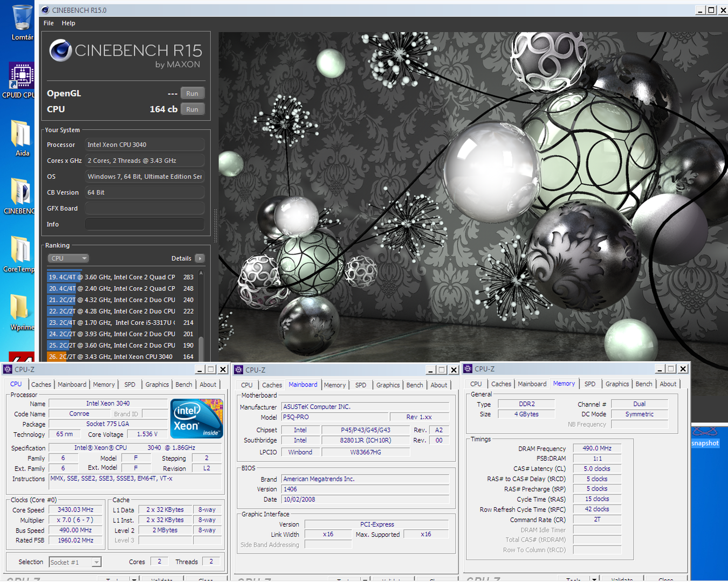The image size is (728, 582).
Task: Open About tab in right CPU-Z window
Action: (x=668, y=384)
